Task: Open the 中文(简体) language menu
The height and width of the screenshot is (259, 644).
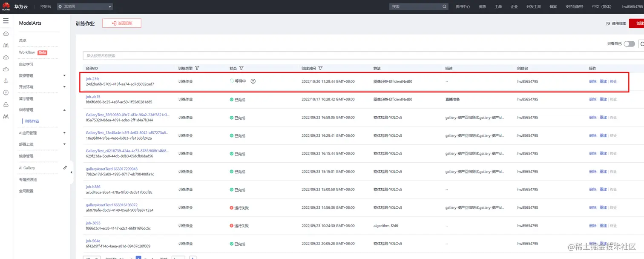Action: point(601,7)
